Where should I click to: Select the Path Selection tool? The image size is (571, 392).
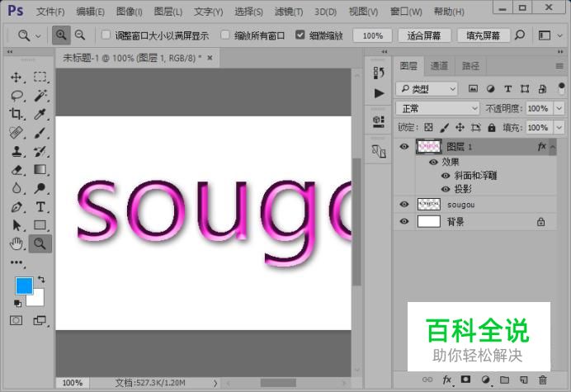[x=16, y=225]
